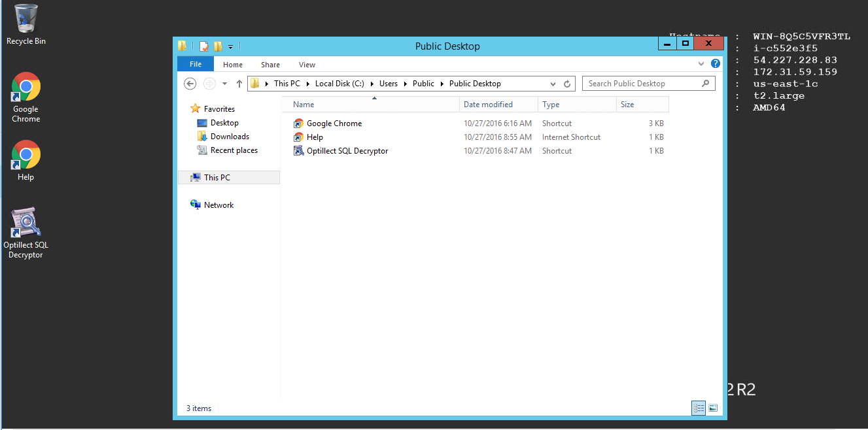Select Downloads in Favorites pane
868x430 pixels.
click(229, 137)
